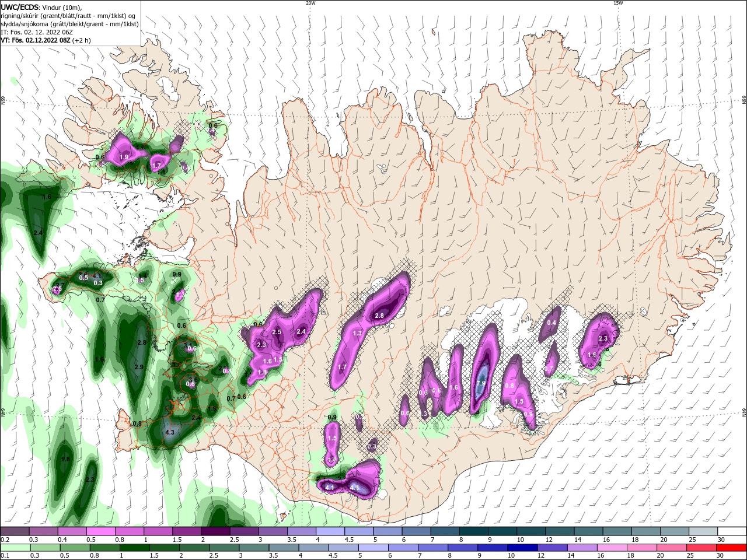This screenshot has width=747, height=560.
Task: Click the 'VT: Fös. 02.12.2022 08Z (+2 h)' line
Action: coord(46,40)
